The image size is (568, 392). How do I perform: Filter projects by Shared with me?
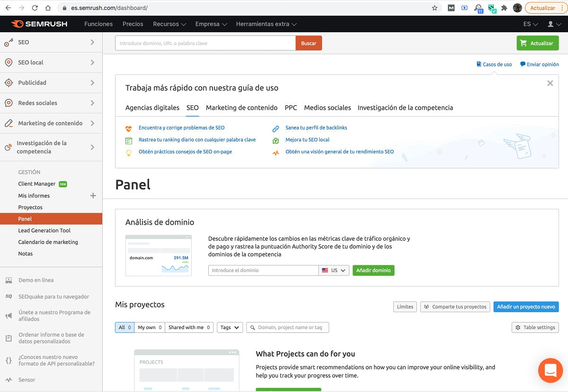[189, 327]
